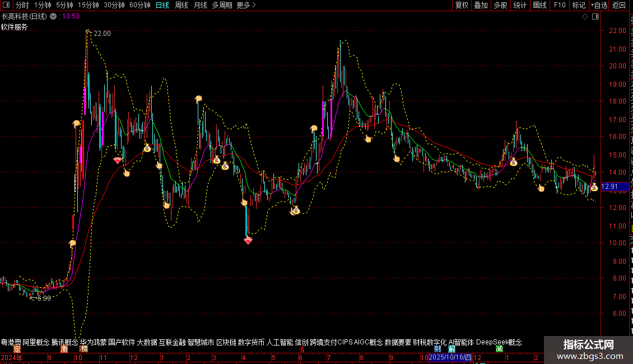Click the 叠加 overlay button

point(481,5)
